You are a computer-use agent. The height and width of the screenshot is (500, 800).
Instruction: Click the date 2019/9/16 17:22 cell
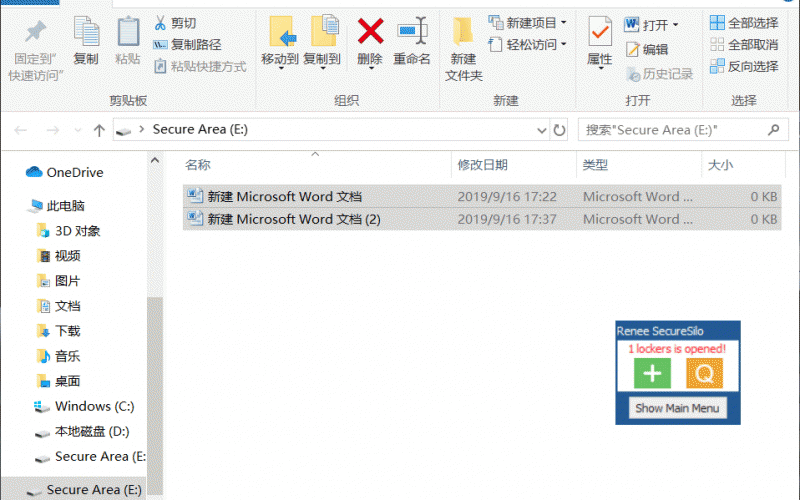pyautogui.click(x=507, y=197)
